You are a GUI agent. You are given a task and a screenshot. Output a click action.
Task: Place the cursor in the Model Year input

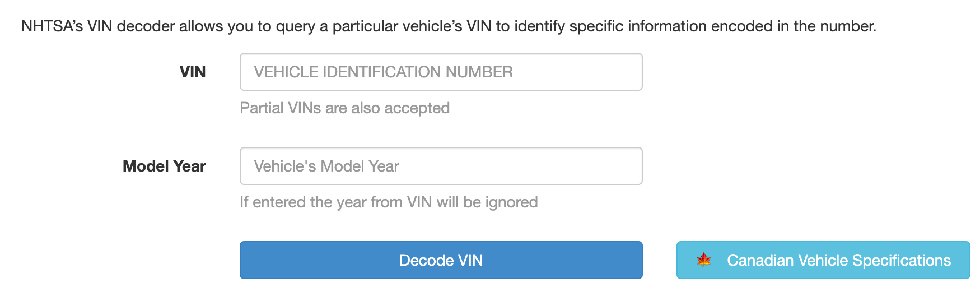[441, 166]
